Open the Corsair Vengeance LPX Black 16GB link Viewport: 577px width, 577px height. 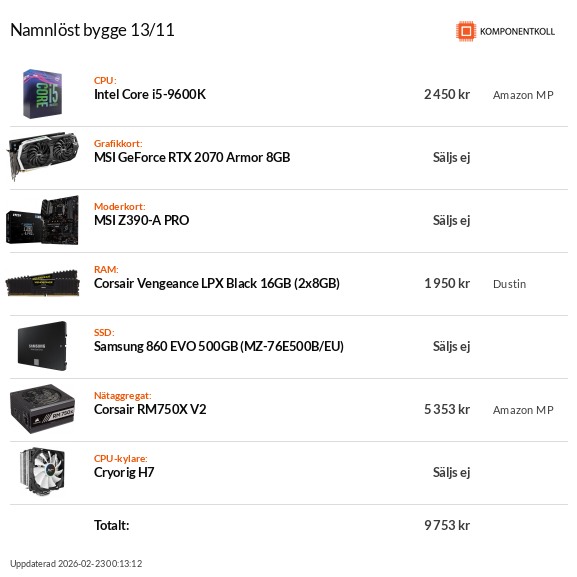217,283
